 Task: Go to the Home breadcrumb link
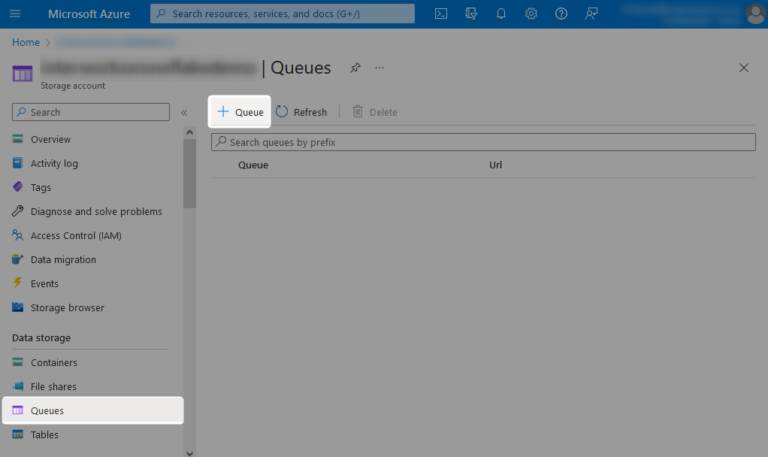26,42
